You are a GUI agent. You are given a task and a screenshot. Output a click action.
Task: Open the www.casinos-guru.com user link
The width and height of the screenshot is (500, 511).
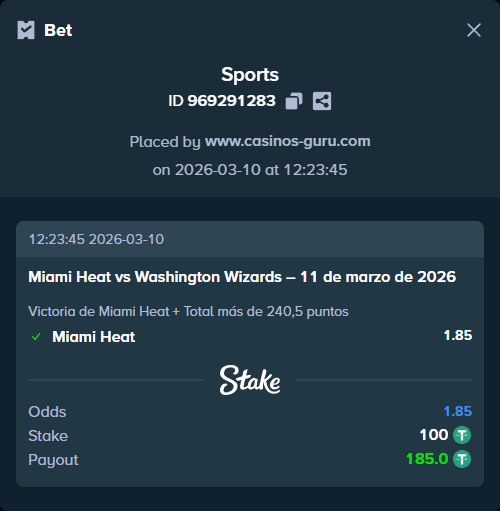click(x=288, y=141)
